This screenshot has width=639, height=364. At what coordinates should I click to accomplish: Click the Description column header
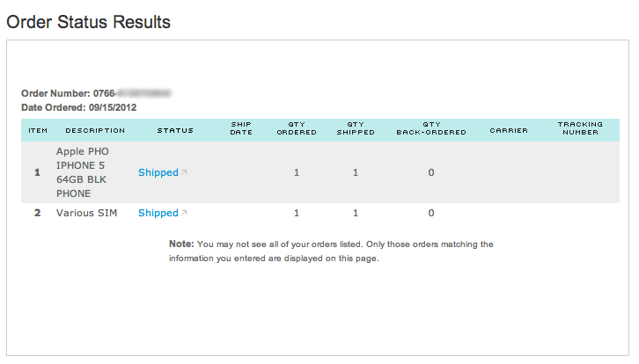coord(95,131)
